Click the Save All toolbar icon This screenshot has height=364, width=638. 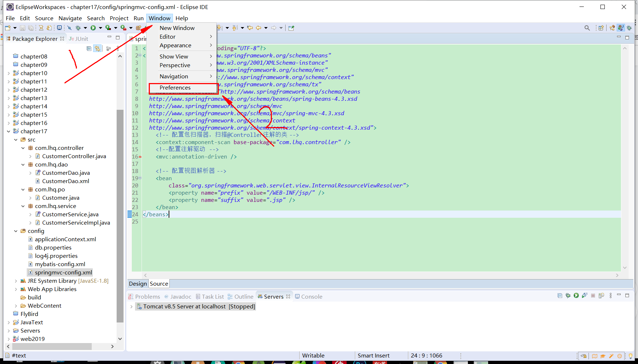(31, 28)
